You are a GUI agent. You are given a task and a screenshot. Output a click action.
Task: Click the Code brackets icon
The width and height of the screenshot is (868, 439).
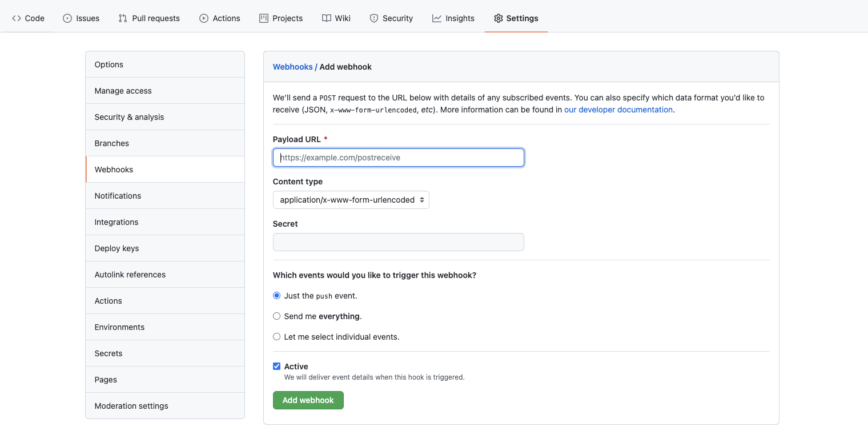point(17,18)
